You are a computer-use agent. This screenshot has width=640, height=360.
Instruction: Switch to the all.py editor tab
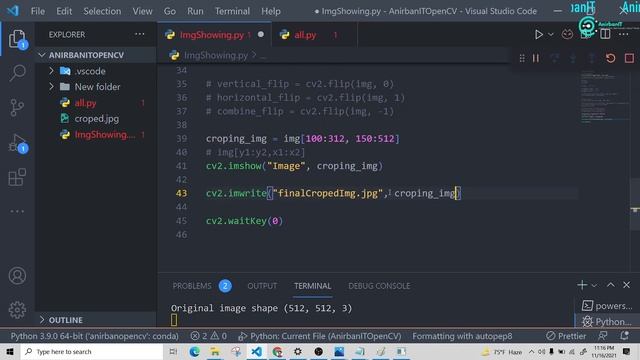click(305, 35)
